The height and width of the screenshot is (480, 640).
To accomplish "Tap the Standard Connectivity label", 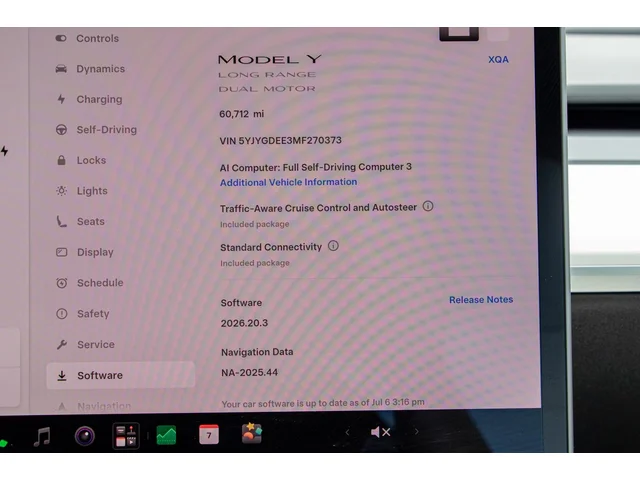I will (x=271, y=247).
